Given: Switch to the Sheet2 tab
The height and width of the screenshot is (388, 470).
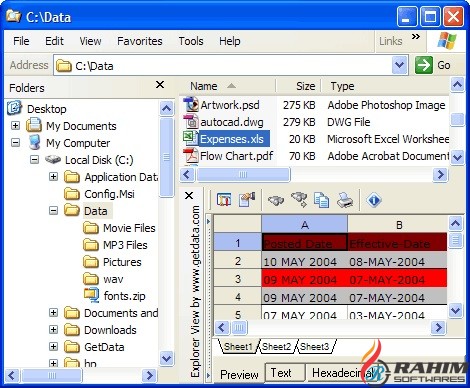Looking at the screenshot, I should 276,346.
